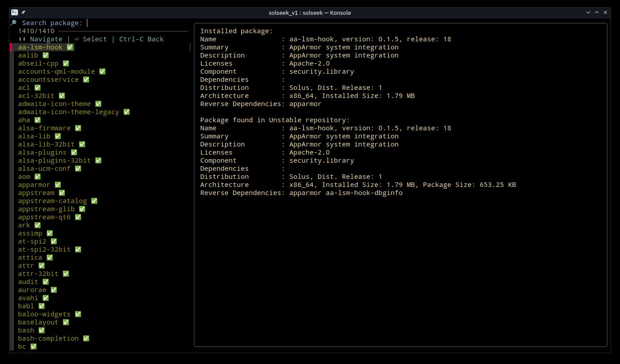620x364 pixels.
Task: Select accounts-qml-module in the package list
Action: coord(56,71)
